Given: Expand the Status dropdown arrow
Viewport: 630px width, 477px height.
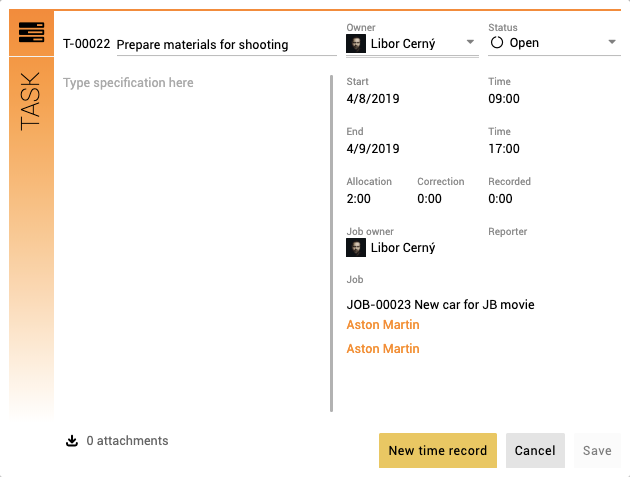Looking at the screenshot, I should click(612, 42).
